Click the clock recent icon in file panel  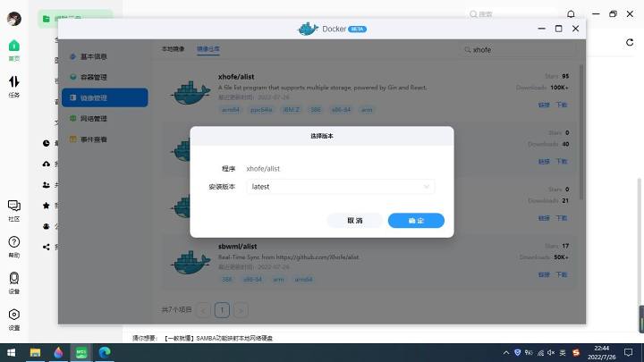tap(46, 143)
